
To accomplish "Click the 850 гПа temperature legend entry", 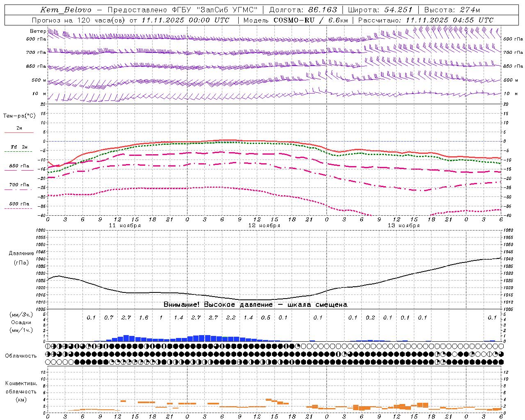I will pyautogui.click(x=19, y=166).
